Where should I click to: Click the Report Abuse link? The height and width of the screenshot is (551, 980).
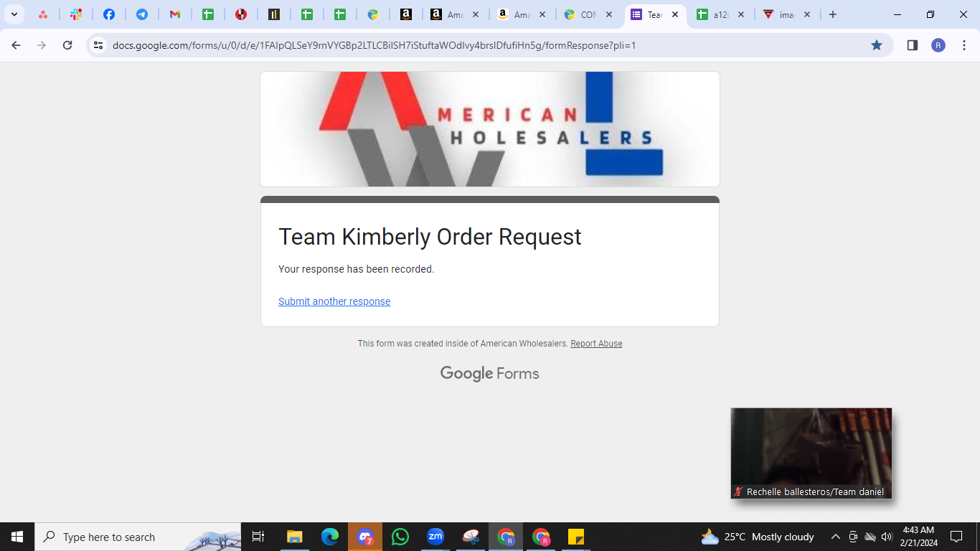pyautogui.click(x=596, y=344)
